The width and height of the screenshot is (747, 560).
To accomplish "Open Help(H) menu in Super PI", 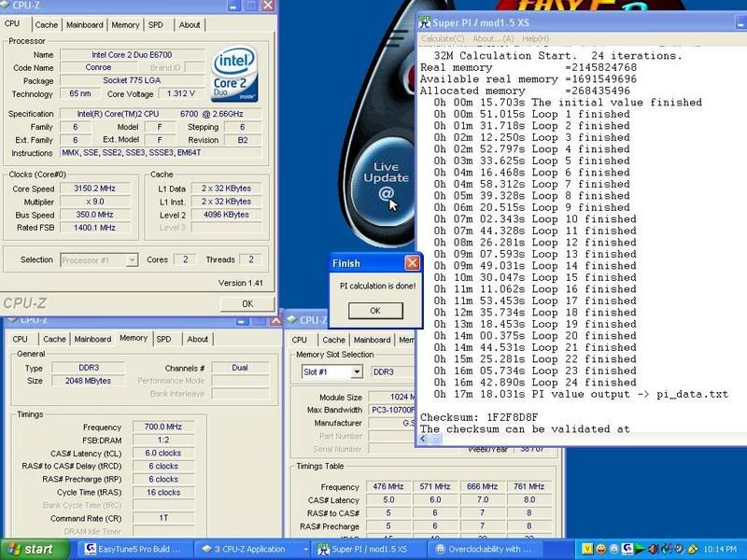I will click(535, 38).
